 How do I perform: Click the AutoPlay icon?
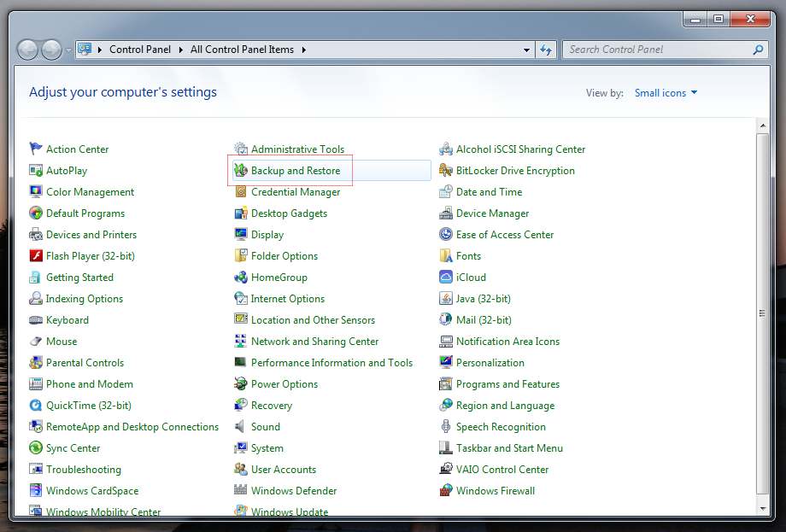36,170
